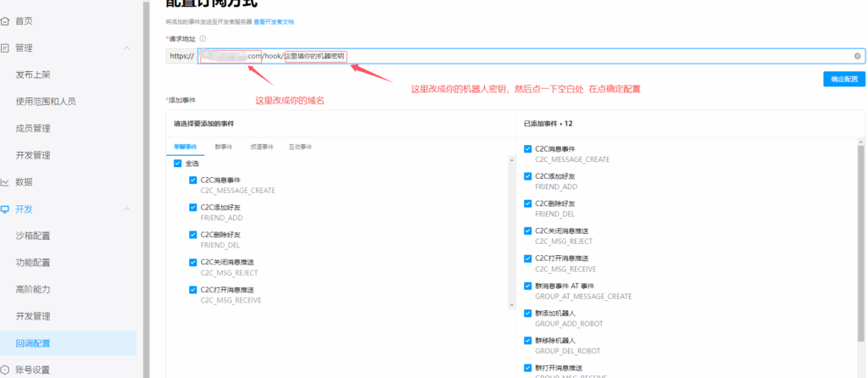Click the home icon beside 首页
This screenshot has width=868, height=378.
[x=5, y=21]
